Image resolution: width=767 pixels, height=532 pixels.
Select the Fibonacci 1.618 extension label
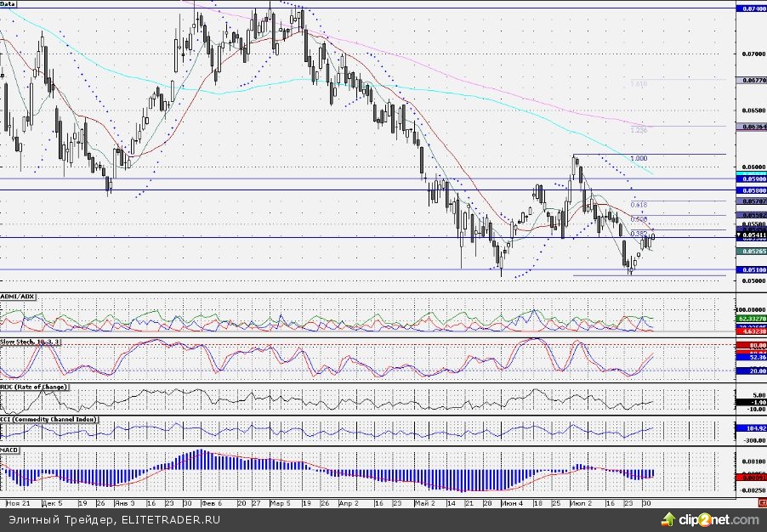[x=639, y=84]
